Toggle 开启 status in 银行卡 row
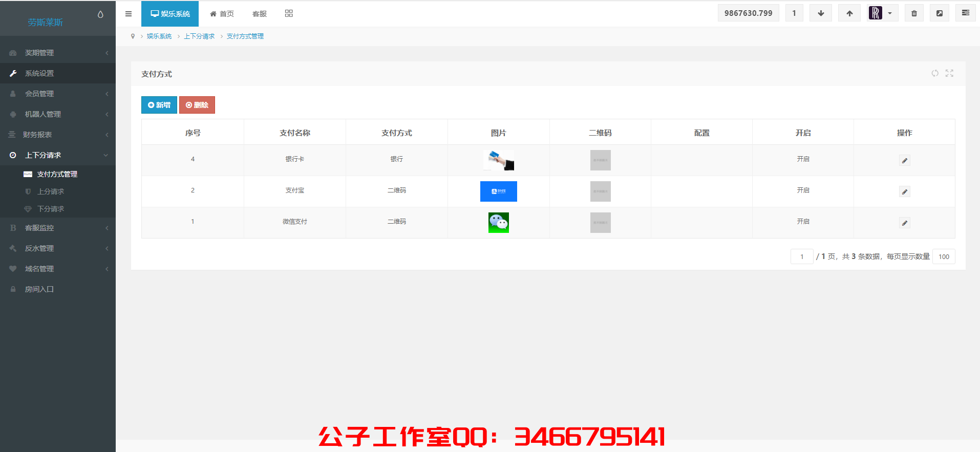This screenshot has height=452, width=980. (x=803, y=159)
